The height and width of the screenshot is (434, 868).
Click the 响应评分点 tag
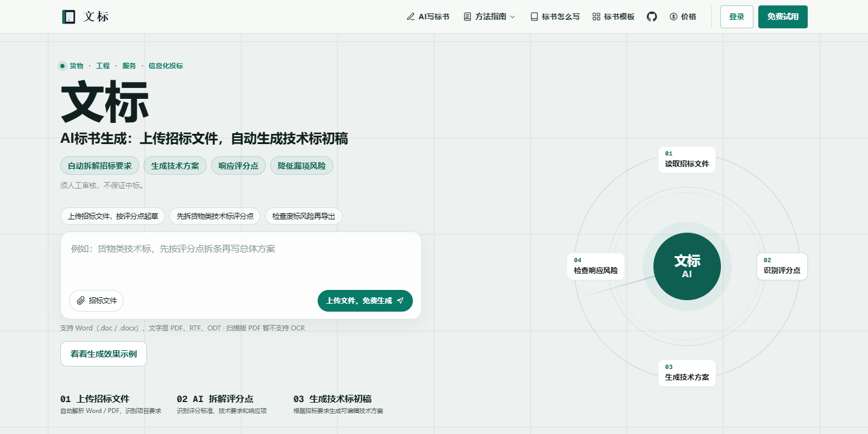click(x=238, y=166)
